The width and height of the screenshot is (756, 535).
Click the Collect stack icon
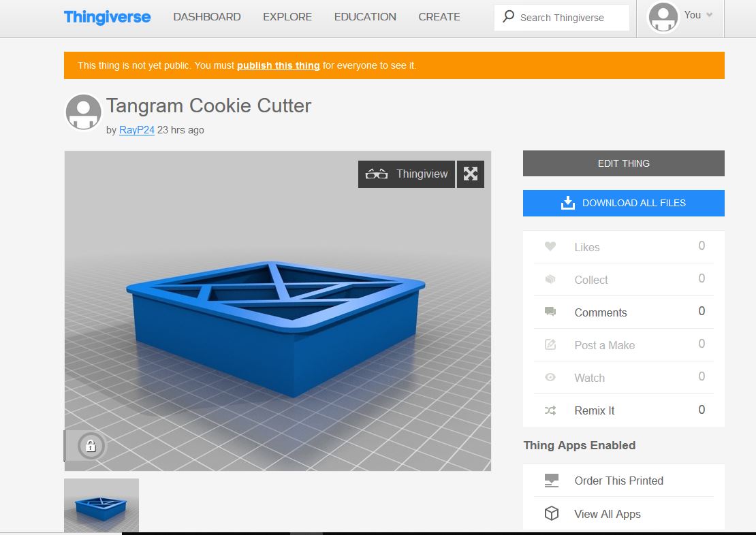[550, 279]
